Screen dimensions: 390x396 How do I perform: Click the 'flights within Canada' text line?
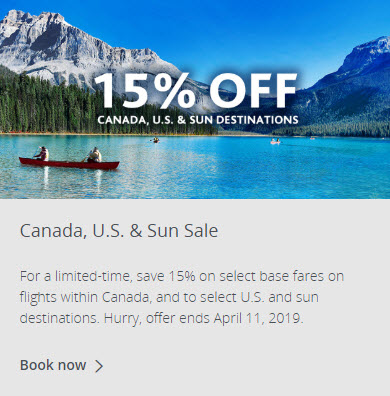[x=84, y=297]
